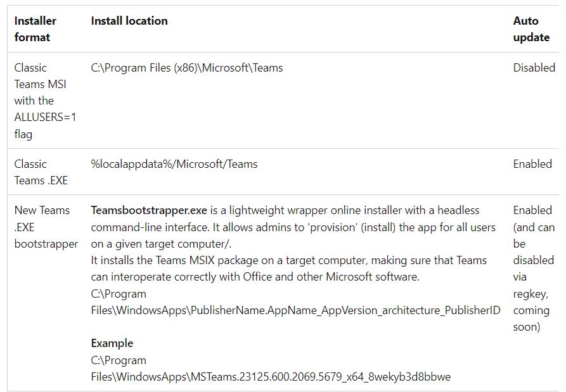Click the sentence about Teams MSIX package
Viewport: 566px width, 392px height.
click(x=289, y=269)
